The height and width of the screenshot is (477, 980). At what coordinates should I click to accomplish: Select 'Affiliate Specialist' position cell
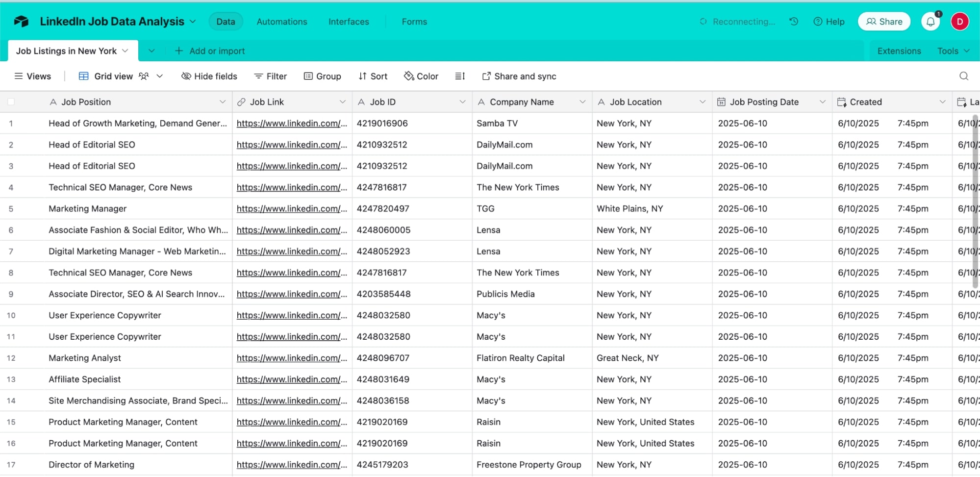(137, 379)
